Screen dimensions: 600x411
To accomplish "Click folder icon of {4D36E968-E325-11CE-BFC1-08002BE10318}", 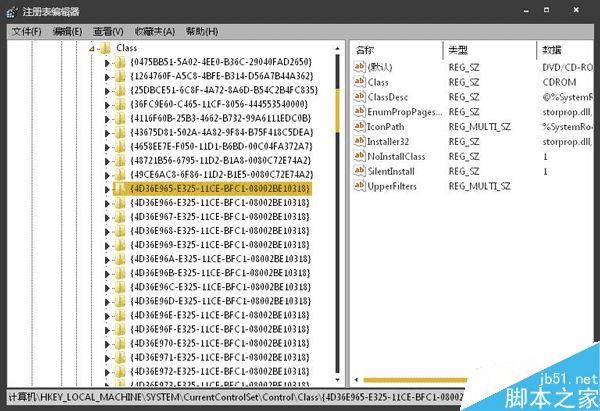I will (120, 232).
